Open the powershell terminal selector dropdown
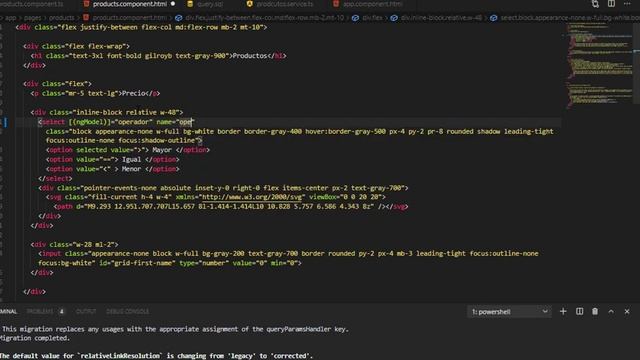Screen dimensions: 640x360 [x=509, y=312]
